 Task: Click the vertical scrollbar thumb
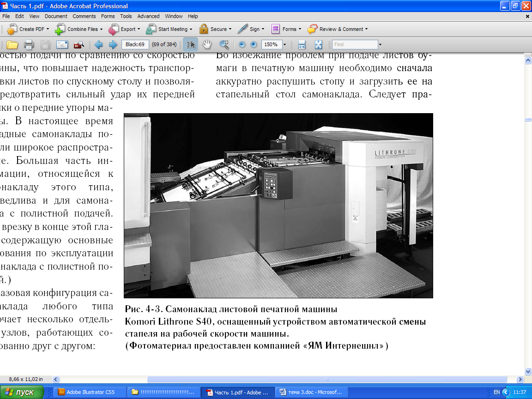pos(528,120)
